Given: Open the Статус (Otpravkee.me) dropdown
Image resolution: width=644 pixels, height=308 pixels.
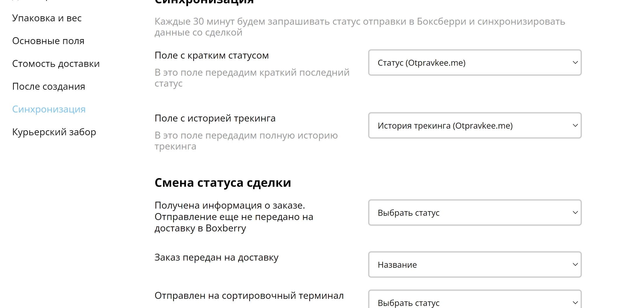Looking at the screenshot, I should pyautogui.click(x=475, y=62).
